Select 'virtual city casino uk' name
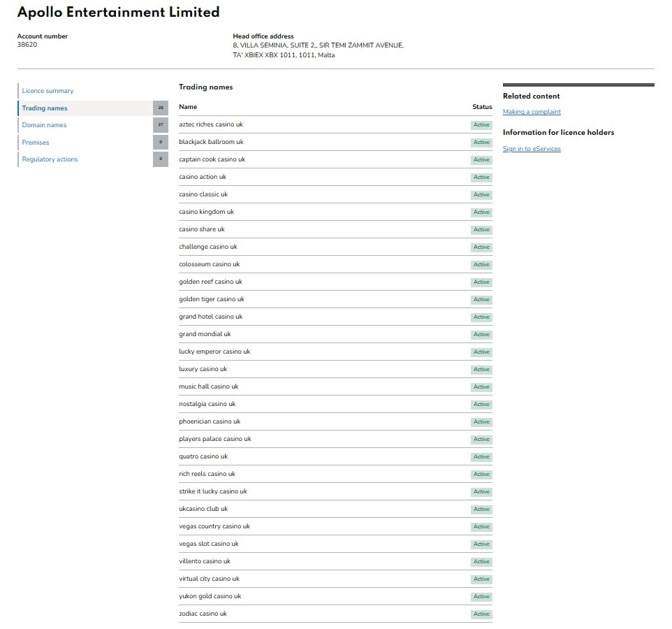672x629 pixels. pyautogui.click(x=209, y=579)
